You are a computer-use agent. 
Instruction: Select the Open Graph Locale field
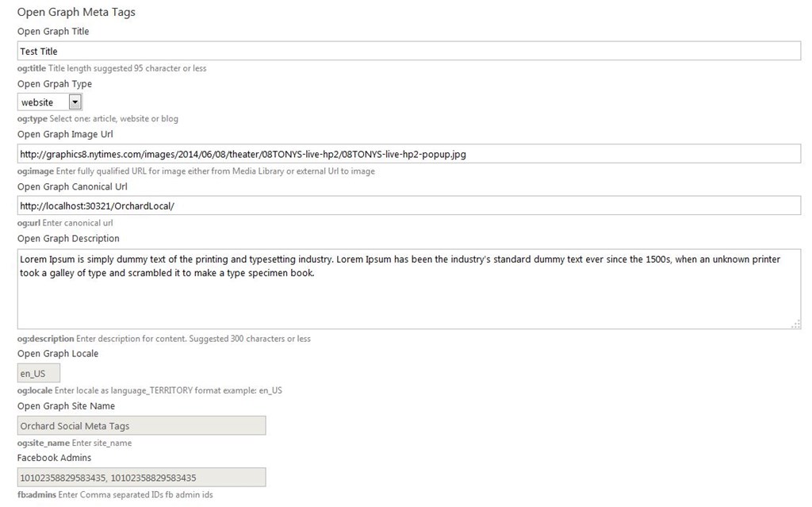(x=39, y=373)
